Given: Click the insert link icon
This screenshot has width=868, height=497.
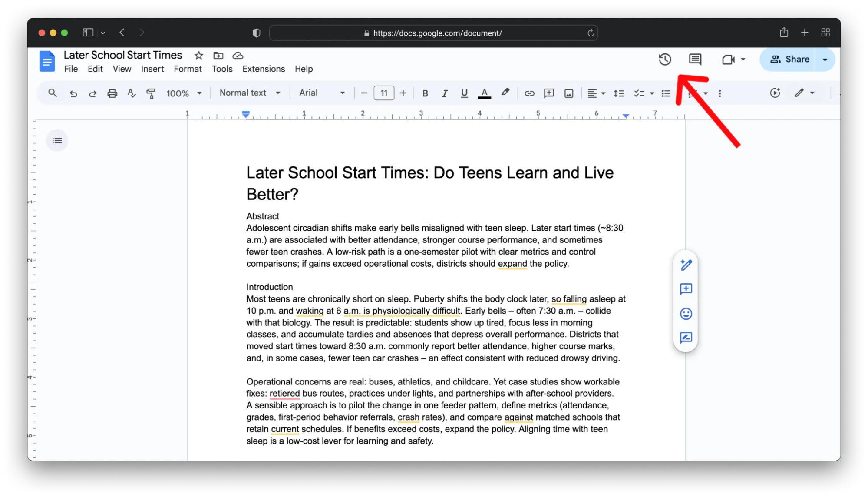Looking at the screenshot, I should click(x=529, y=93).
